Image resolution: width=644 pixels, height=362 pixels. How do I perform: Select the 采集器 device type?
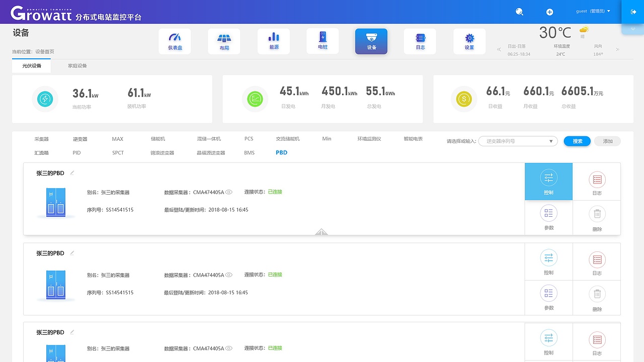[x=41, y=139]
